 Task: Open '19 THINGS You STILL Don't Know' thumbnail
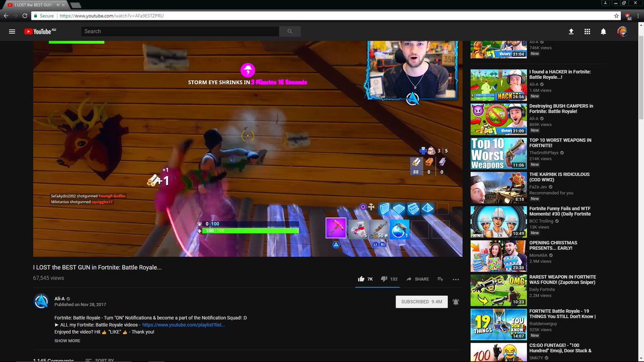(499, 324)
